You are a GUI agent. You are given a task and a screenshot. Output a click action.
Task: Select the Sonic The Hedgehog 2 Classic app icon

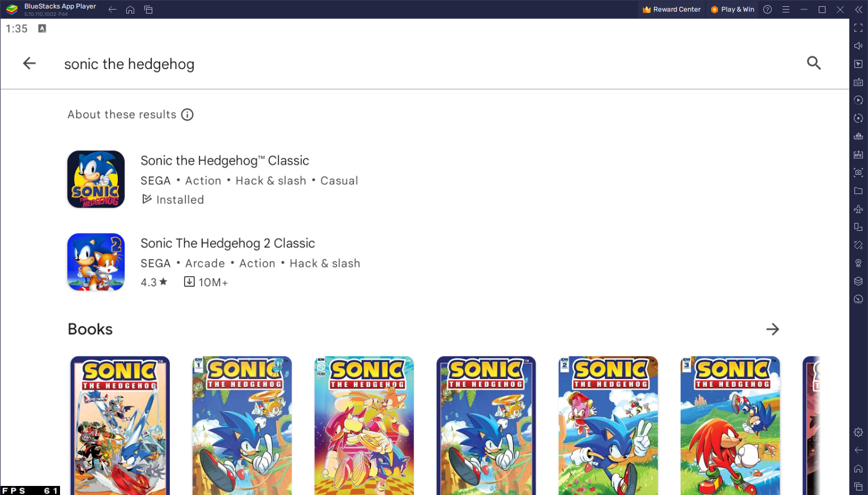[x=96, y=262]
